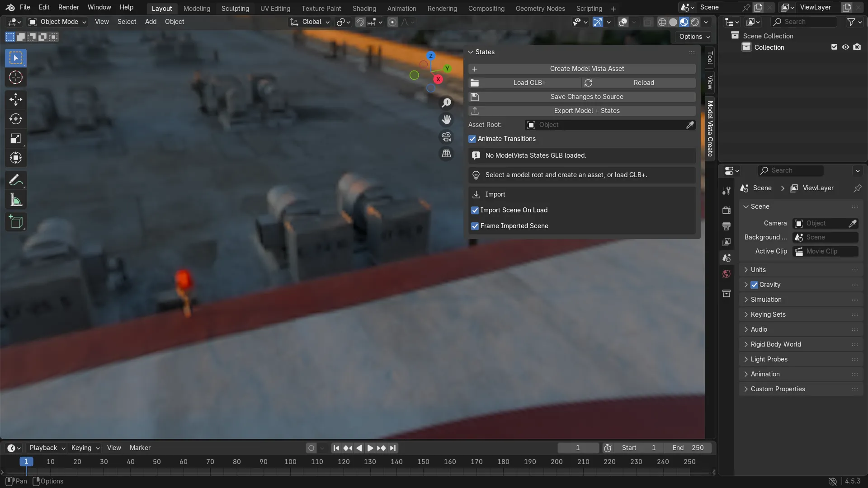This screenshot has width=868, height=488.
Task: Open the Add menu in viewport header
Action: click(x=151, y=22)
